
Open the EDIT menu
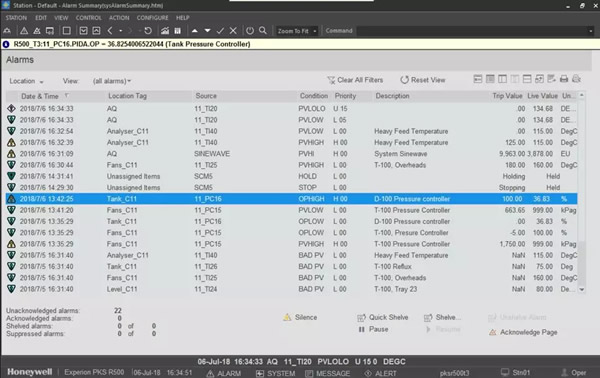[x=41, y=18]
